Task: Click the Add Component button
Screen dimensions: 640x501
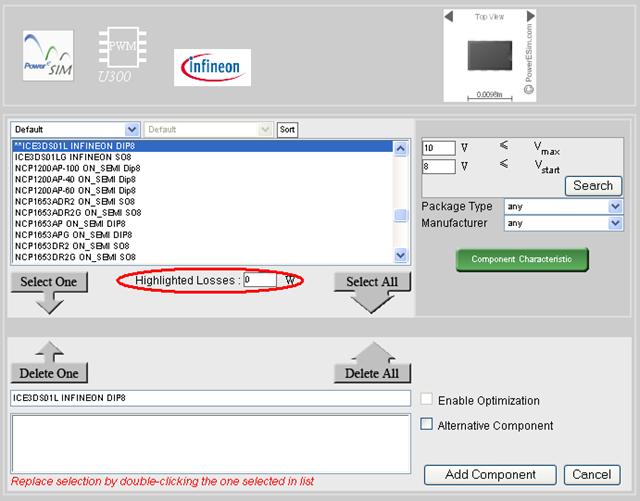Action: 489,474
